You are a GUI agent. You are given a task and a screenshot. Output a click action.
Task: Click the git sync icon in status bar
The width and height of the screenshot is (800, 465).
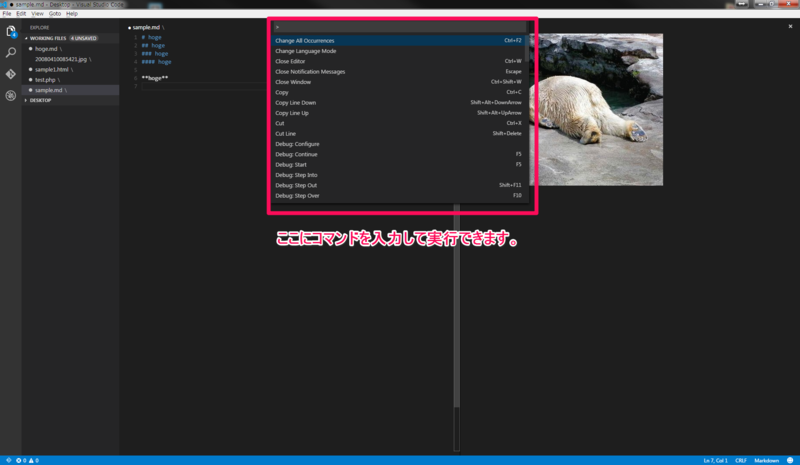coord(8,460)
